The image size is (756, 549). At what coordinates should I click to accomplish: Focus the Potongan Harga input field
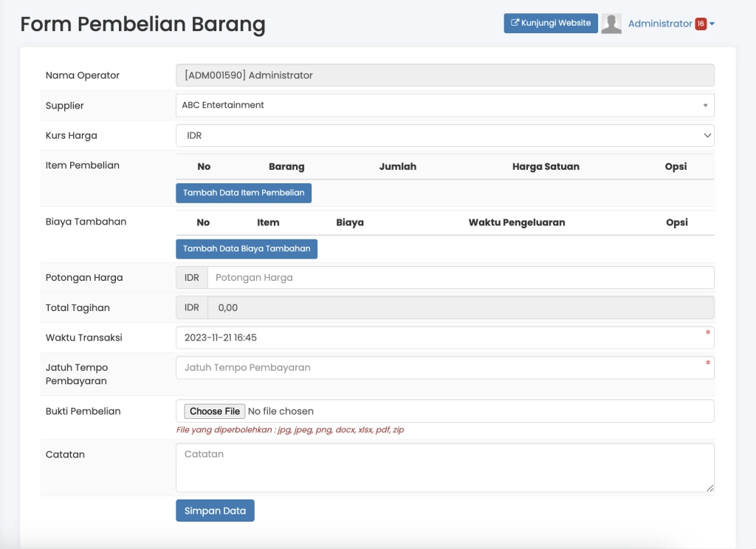click(x=460, y=278)
